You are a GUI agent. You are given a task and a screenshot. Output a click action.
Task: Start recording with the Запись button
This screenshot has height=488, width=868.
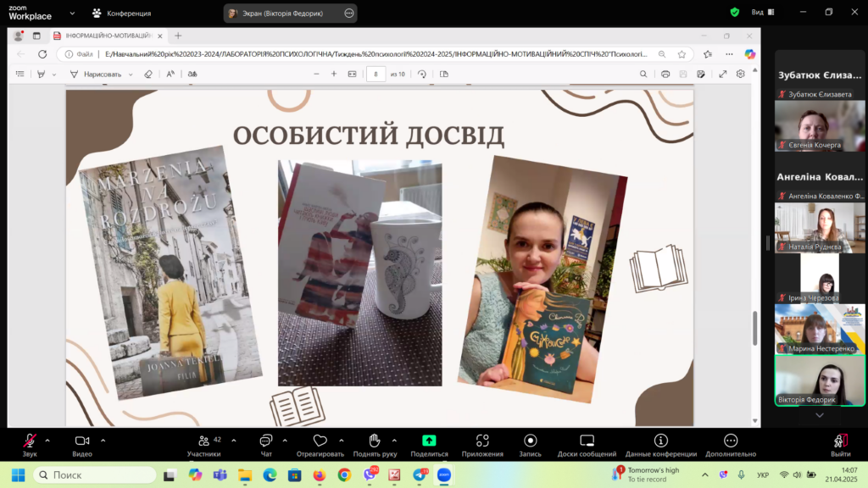531,445
